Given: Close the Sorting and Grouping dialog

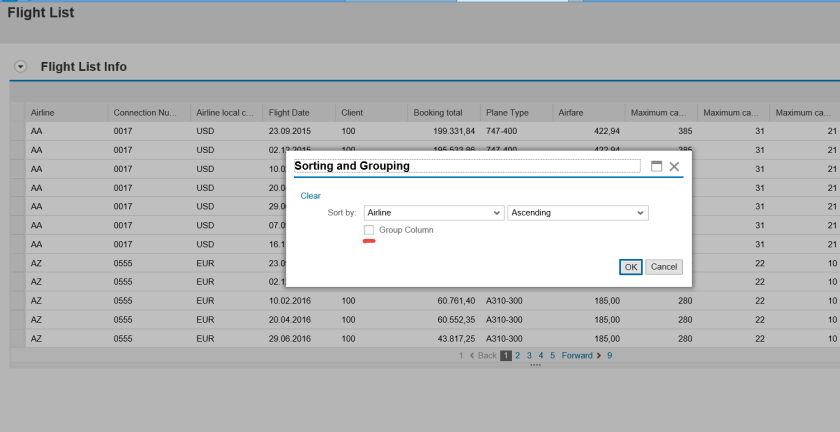Looking at the screenshot, I should coord(675,167).
